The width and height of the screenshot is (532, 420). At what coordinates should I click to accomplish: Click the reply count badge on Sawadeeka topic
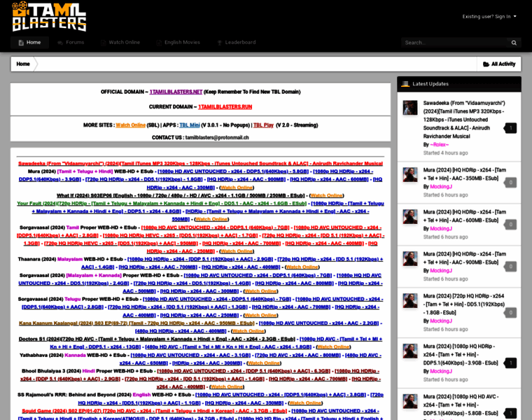pos(510,128)
